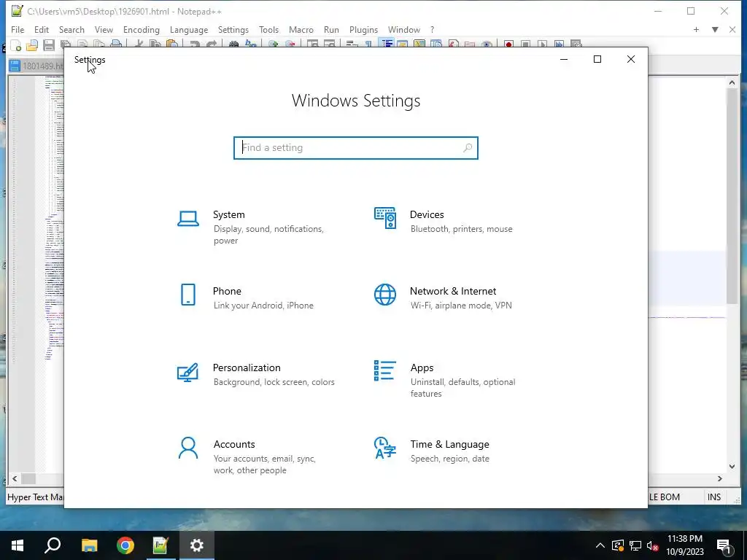The image size is (747, 560).
Task: Click Undo icon in Notepad++ toolbar
Action: (x=194, y=44)
